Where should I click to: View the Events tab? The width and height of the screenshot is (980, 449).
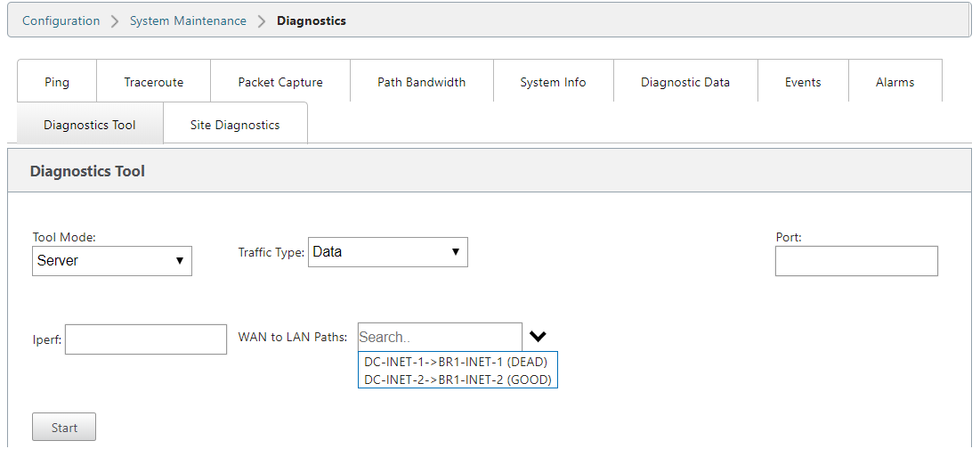coord(803,82)
